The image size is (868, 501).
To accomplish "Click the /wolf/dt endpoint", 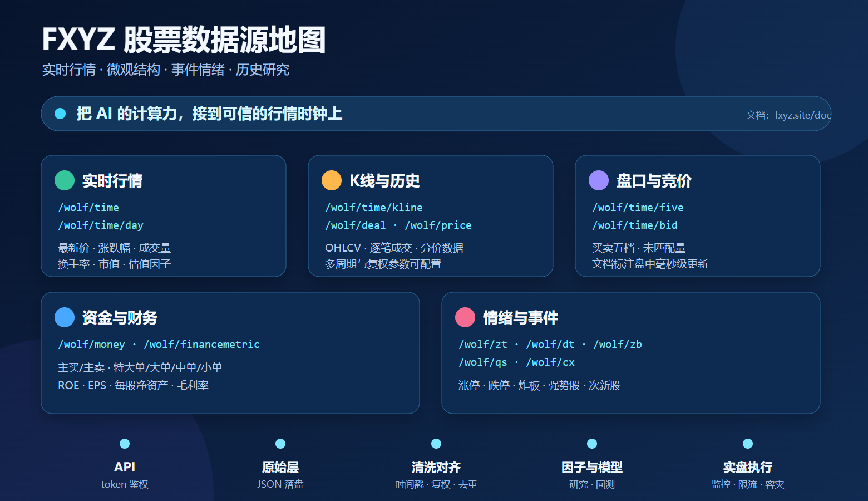I will (550, 345).
